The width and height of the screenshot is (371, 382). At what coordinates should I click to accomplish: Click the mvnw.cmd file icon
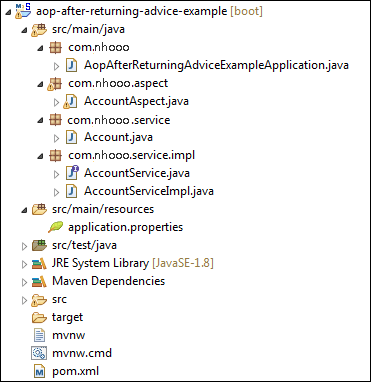pyautogui.click(x=39, y=353)
